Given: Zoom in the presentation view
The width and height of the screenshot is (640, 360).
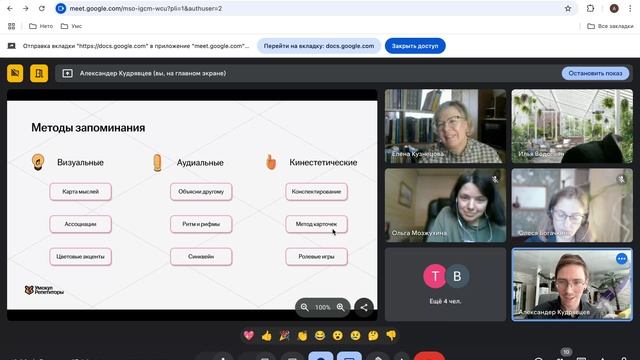Looking at the screenshot, I should click(x=341, y=307).
